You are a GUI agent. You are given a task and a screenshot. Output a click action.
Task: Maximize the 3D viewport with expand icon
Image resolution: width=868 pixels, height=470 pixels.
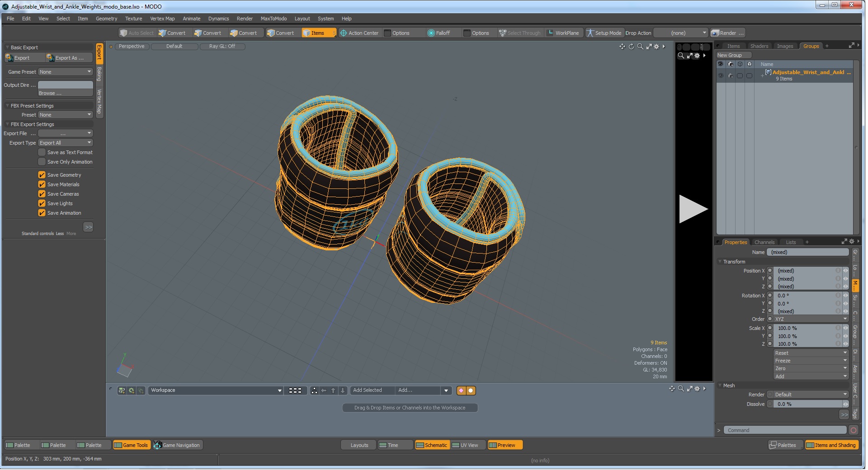click(x=649, y=47)
